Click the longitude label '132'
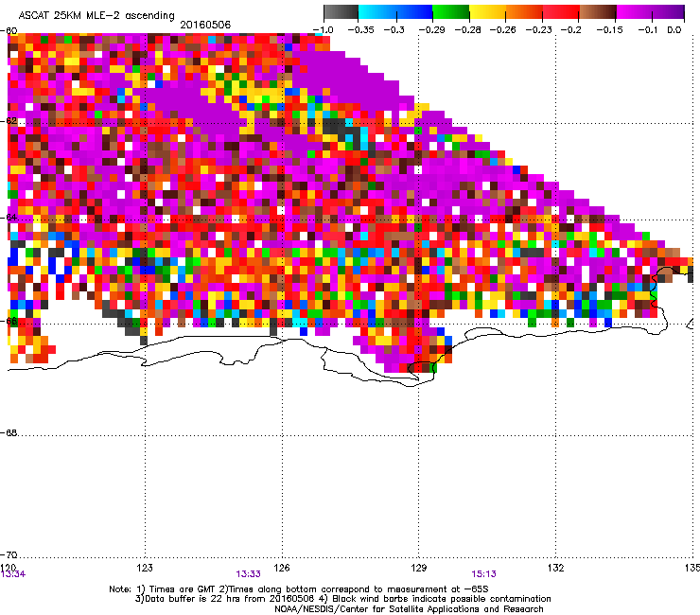 pos(556,568)
